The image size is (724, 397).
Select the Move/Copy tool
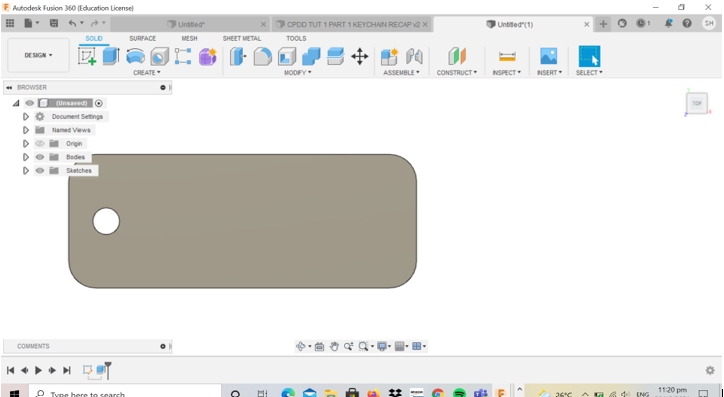coord(359,56)
